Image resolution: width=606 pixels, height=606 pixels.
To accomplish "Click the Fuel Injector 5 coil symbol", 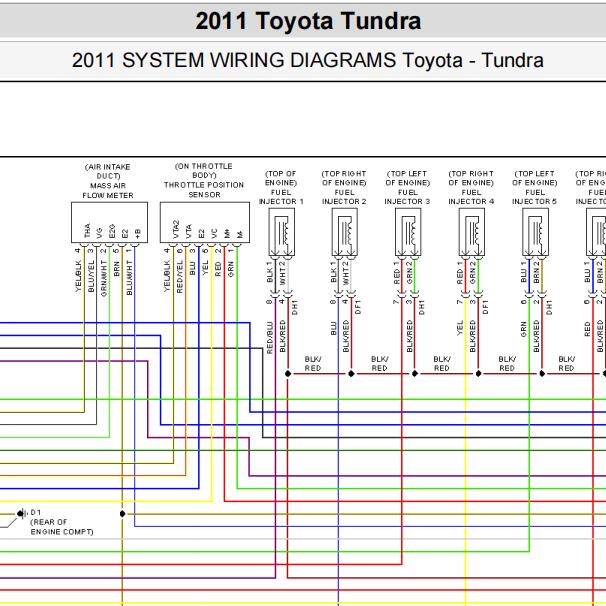I will coord(535,232).
